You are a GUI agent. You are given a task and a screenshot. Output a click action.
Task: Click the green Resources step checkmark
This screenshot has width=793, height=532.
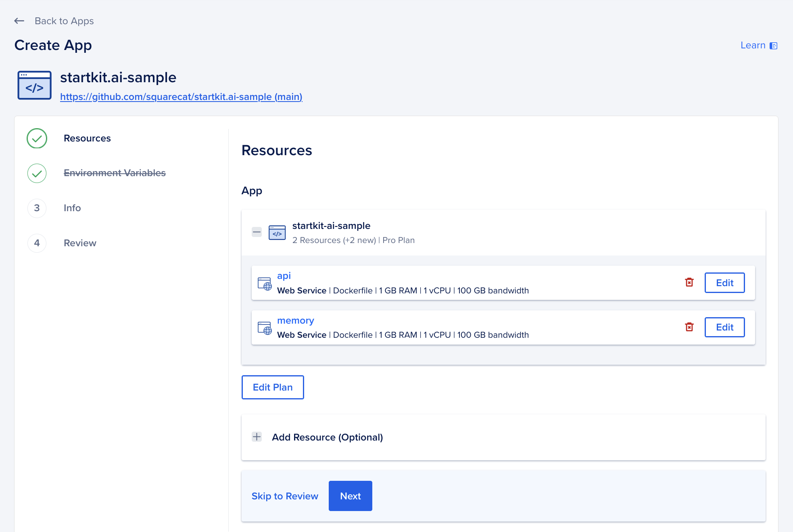37,138
